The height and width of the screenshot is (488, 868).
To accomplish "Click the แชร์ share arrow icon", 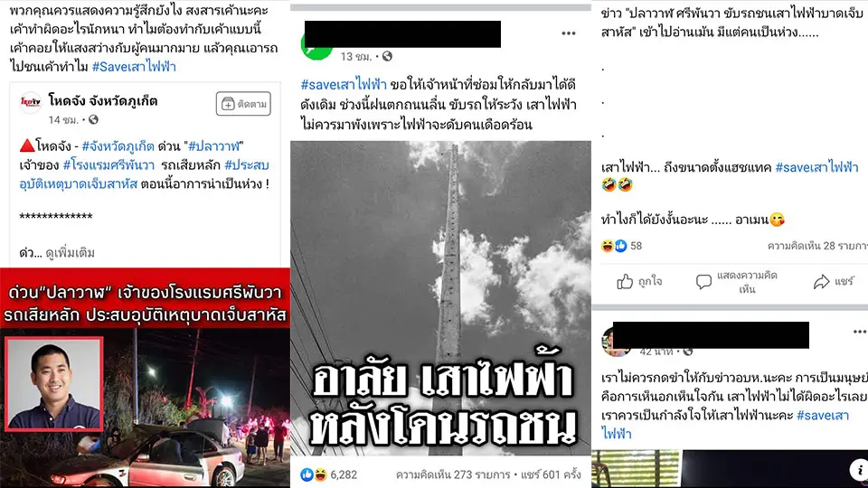I will click(x=821, y=282).
